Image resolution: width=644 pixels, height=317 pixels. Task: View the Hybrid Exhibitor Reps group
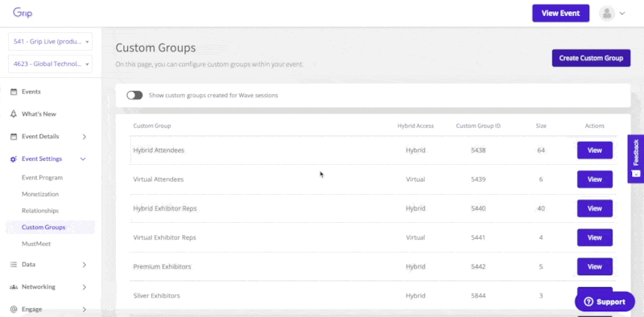coord(595,208)
